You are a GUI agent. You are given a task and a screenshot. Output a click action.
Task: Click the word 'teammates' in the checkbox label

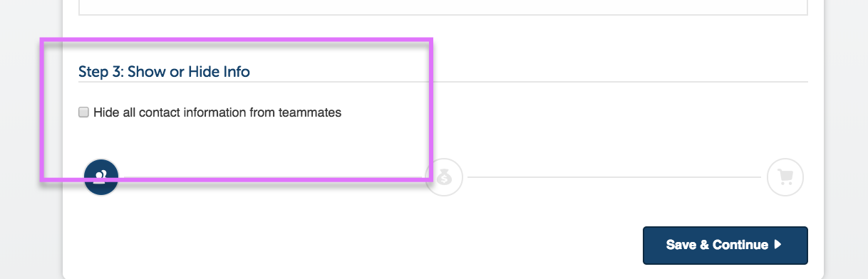click(x=310, y=112)
